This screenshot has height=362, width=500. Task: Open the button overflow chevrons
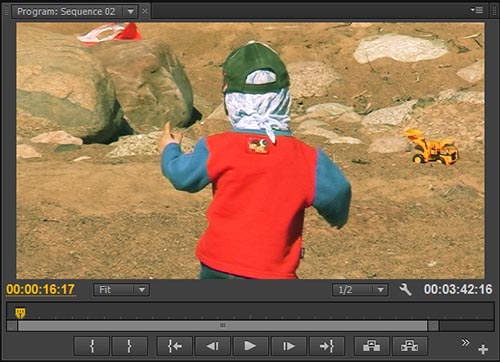tap(465, 342)
